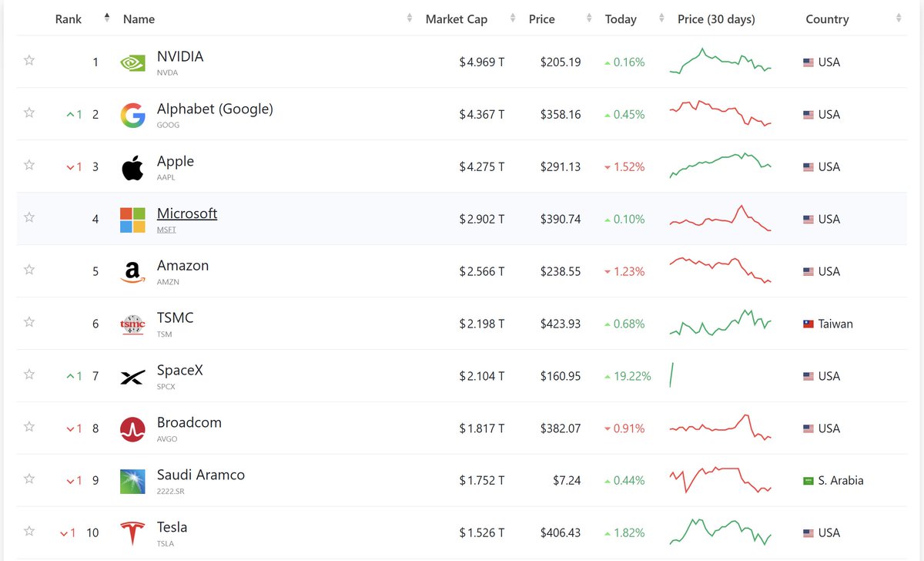924x561 pixels.
Task: Open the Tesla company name link
Action: click(x=172, y=527)
